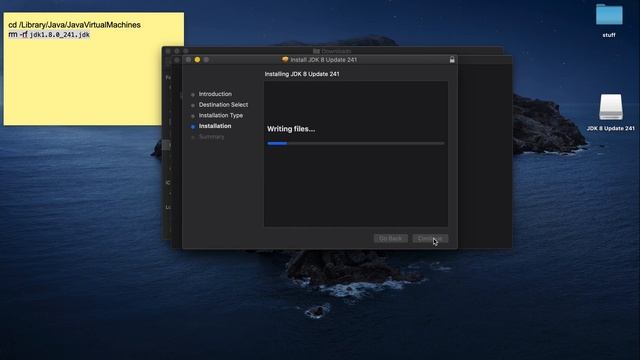Screen dimensions: 640x360
Task: Minimize the Install JDK 8 window
Action: coord(197,60)
